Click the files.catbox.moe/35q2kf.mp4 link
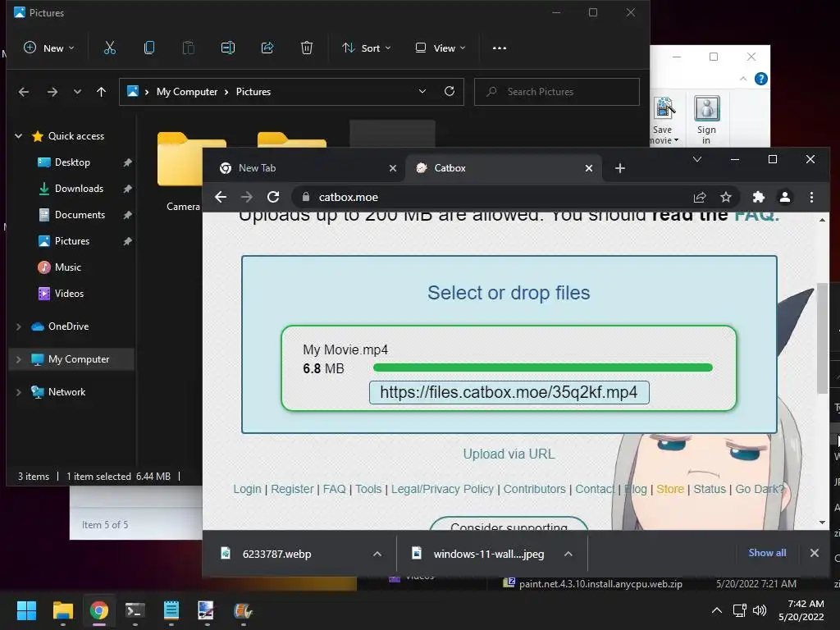 point(509,392)
